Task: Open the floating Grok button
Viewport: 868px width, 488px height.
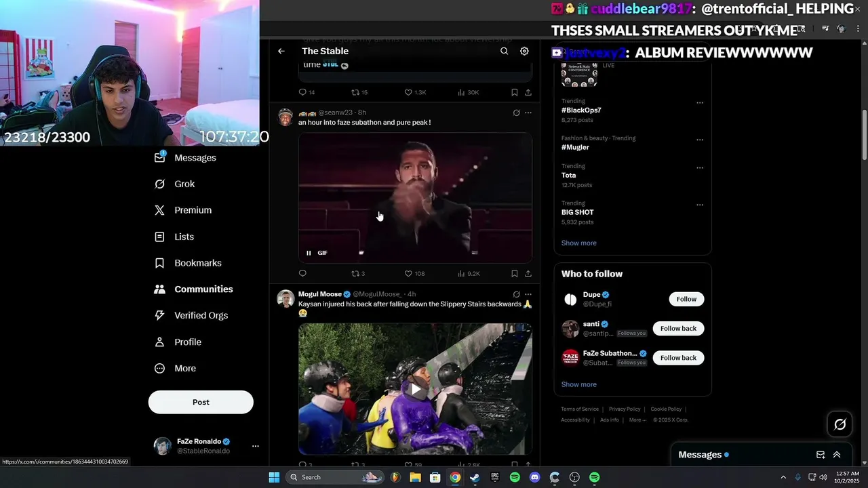Action: tap(840, 424)
